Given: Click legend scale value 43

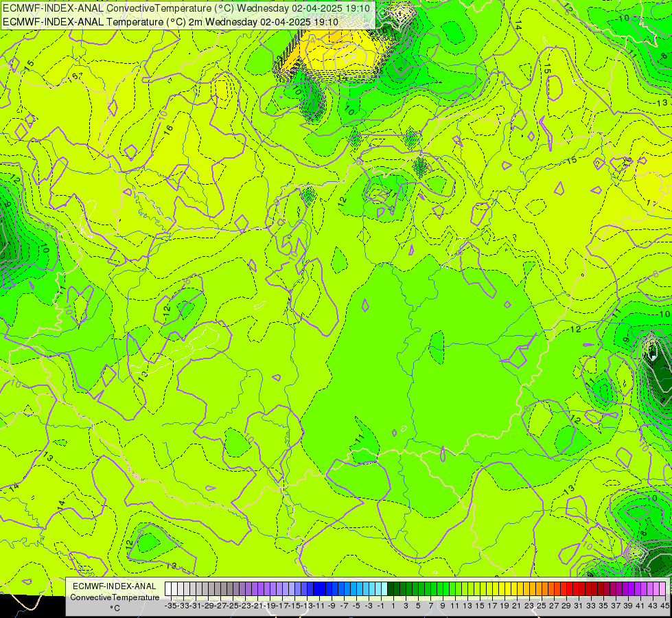Looking at the screenshot, I should point(653,606).
